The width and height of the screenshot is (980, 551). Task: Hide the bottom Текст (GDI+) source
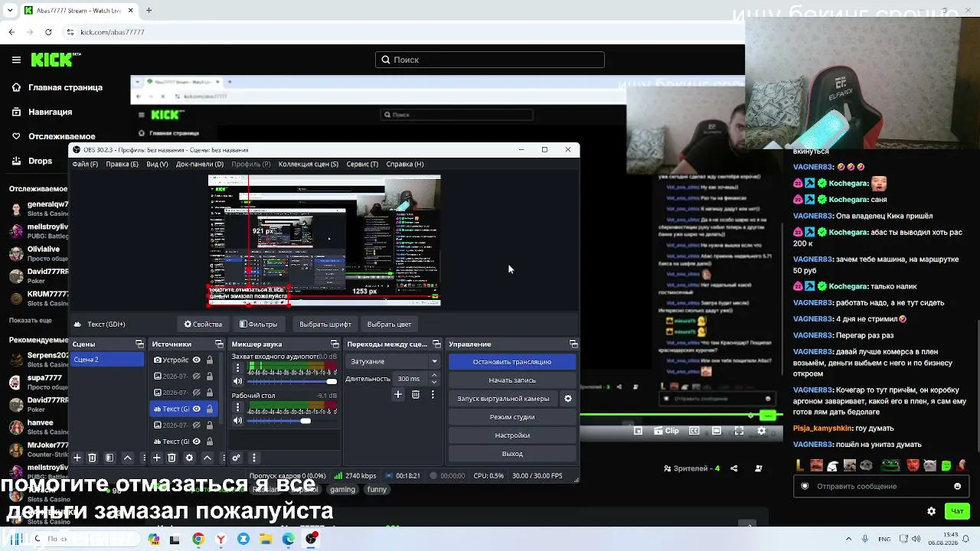(197, 442)
